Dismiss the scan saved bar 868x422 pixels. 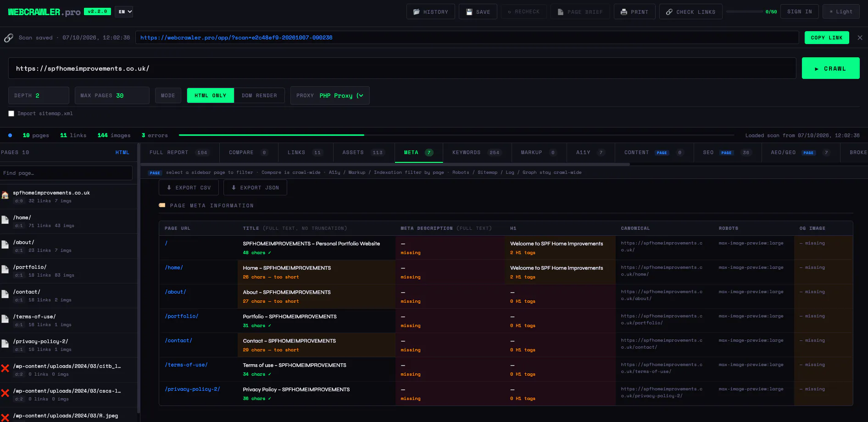point(860,38)
